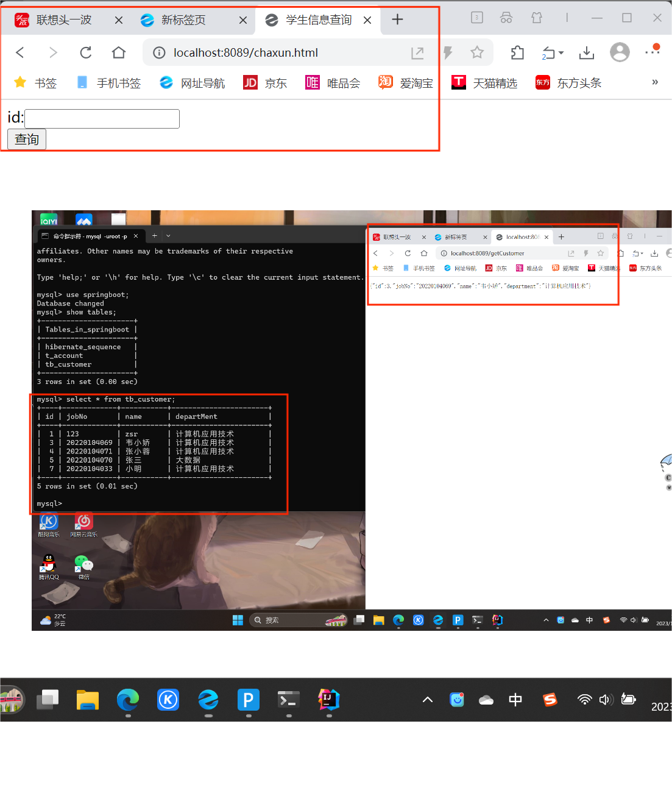Open Kugou music K icon in bottom taskbar
Viewport: 672px width, 810px height.
coord(168,700)
